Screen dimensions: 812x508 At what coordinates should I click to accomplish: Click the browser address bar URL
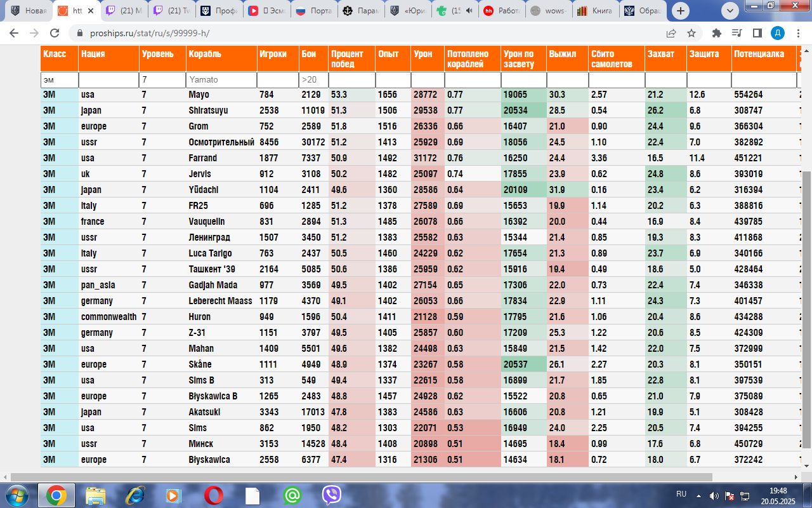(148, 33)
